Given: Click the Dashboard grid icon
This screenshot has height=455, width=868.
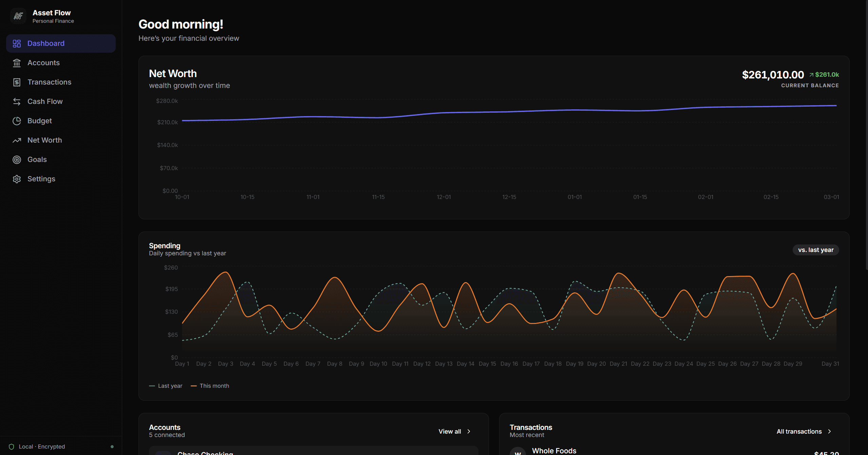Looking at the screenshot, I should (x=17, y=43).
